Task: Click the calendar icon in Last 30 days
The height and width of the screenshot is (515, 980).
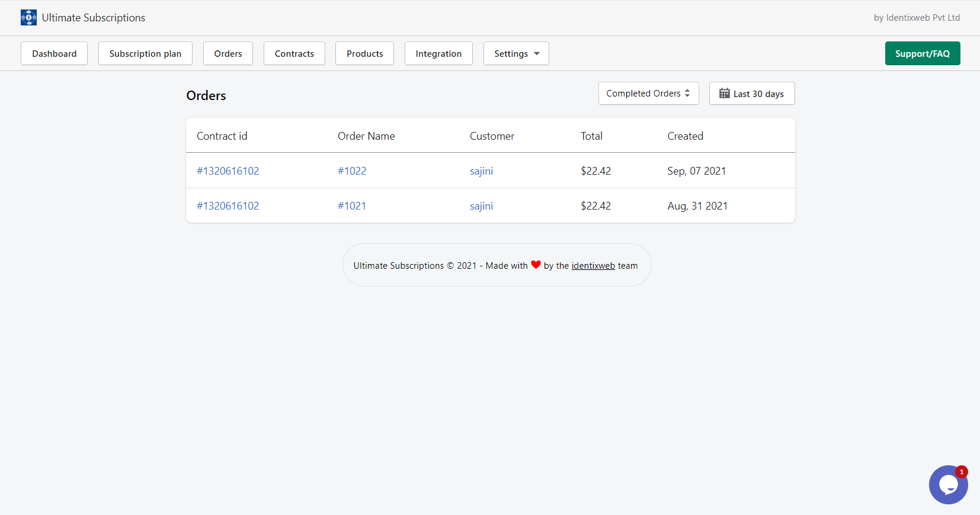Action: [x=724, y=94]
